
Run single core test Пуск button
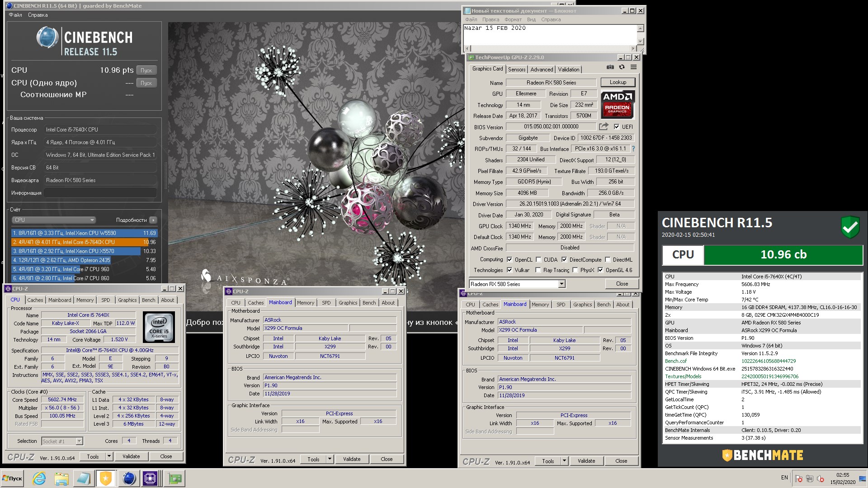click(x=146, y=83)
